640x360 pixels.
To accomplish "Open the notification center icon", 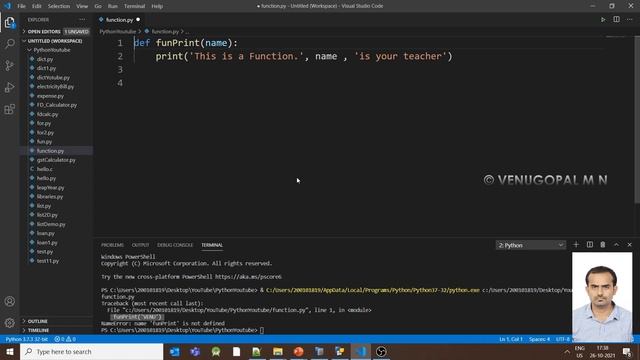I will [x=627, y=351].
